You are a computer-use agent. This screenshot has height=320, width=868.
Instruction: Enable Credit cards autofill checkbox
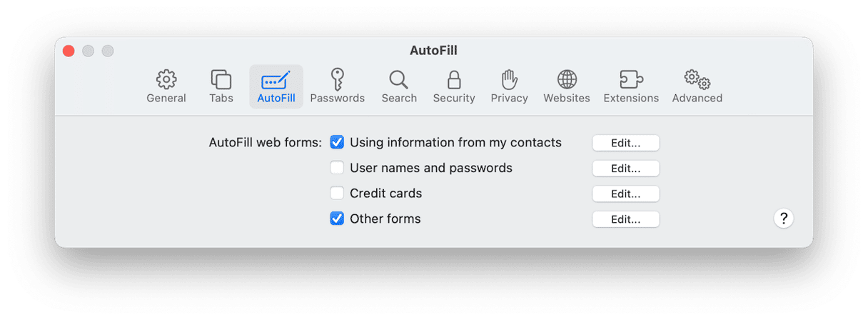337,194
